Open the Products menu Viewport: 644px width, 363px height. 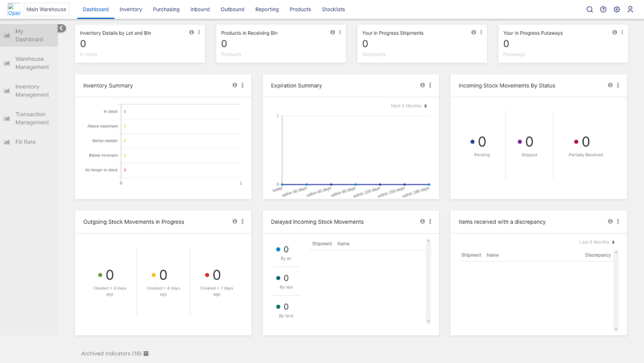click(300, 9)
